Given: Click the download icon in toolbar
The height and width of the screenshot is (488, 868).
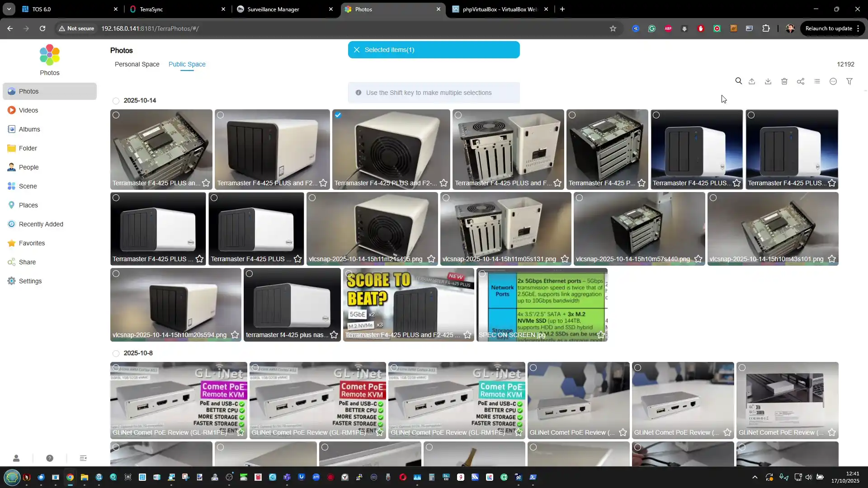Looking at the screenshot, I should [x=768, y=81].
